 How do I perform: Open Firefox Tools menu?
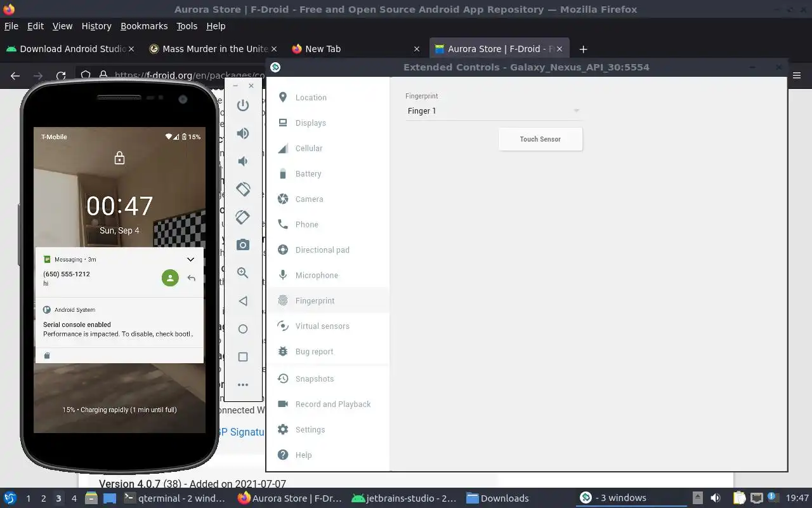(x=187, y=26)
